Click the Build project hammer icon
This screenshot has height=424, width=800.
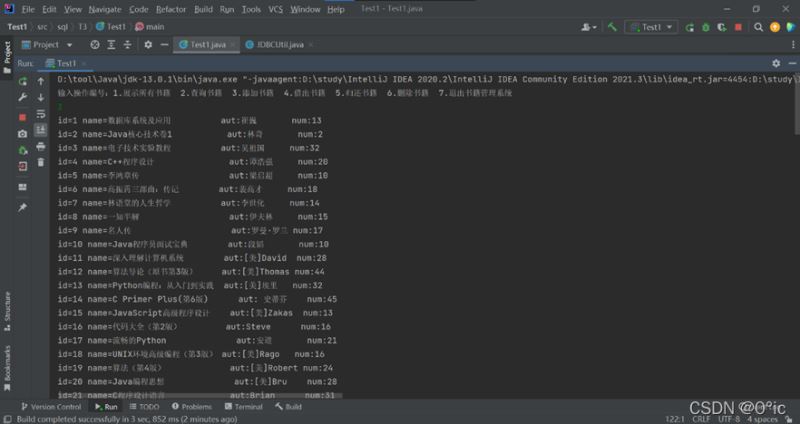point(610,27)
